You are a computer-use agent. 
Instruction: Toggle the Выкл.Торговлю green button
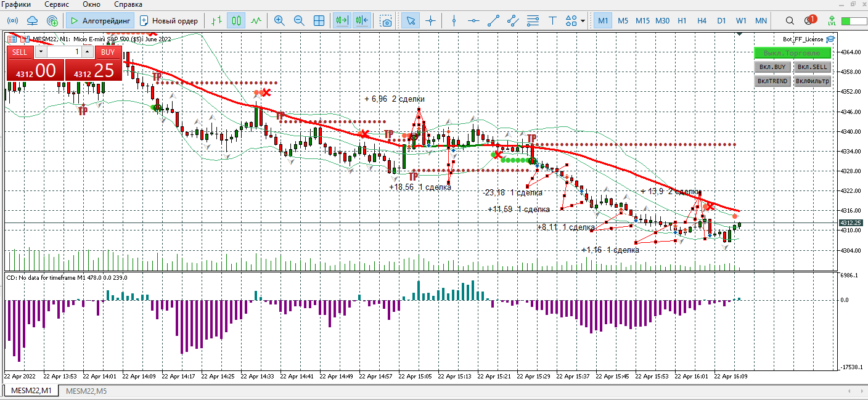792,53
